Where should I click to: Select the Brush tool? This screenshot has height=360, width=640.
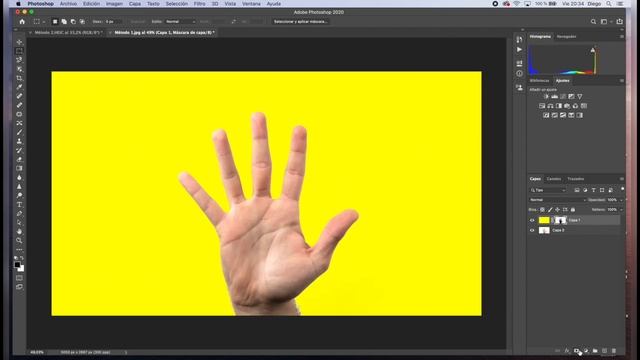(19, 132)
